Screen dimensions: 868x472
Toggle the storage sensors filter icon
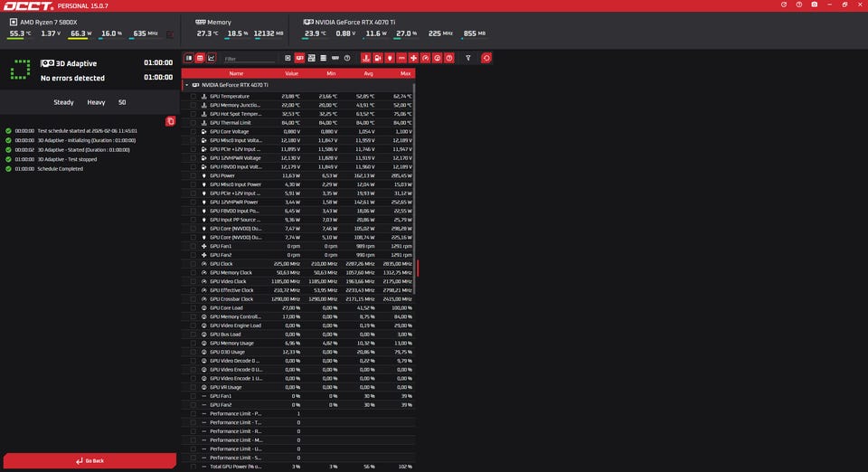pos(324,58)
